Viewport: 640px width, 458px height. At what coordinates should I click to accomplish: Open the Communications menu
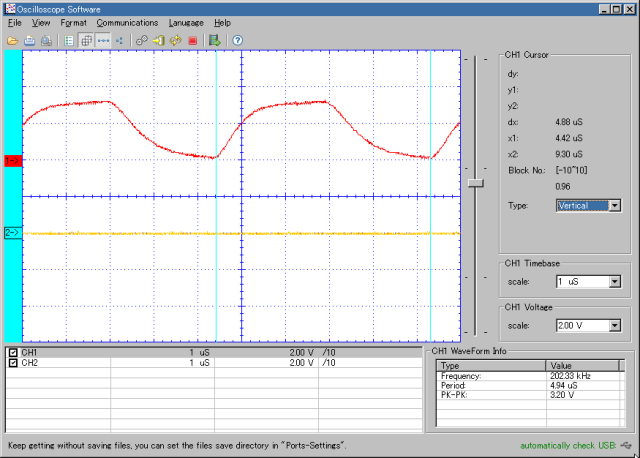127,23
